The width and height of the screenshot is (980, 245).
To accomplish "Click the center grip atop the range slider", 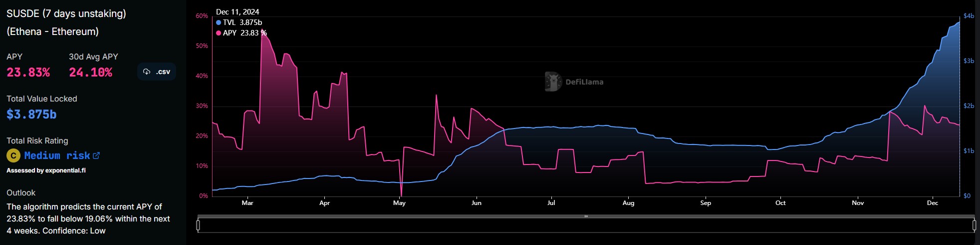I will tap(586, 216).
